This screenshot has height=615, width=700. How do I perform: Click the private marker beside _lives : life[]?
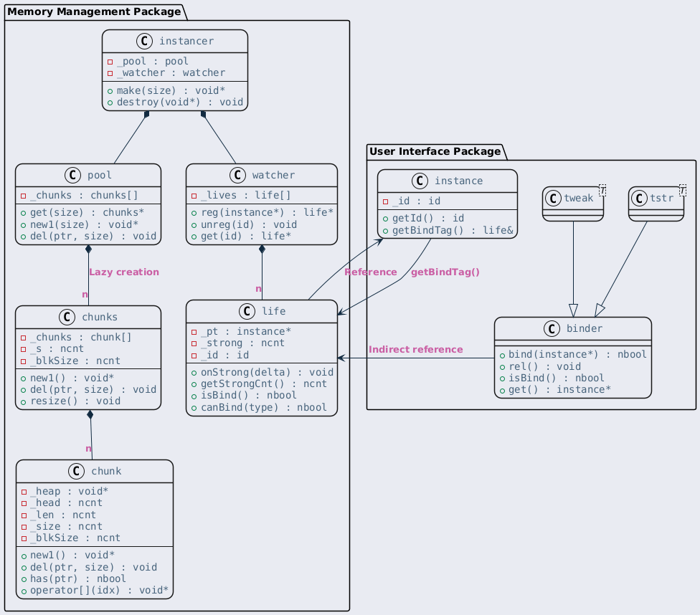[194, 196]
